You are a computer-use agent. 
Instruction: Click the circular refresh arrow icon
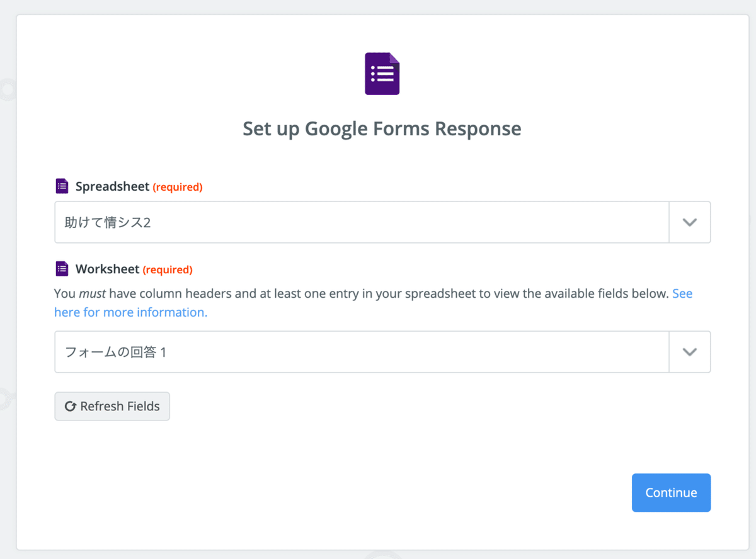coord(71,407)
